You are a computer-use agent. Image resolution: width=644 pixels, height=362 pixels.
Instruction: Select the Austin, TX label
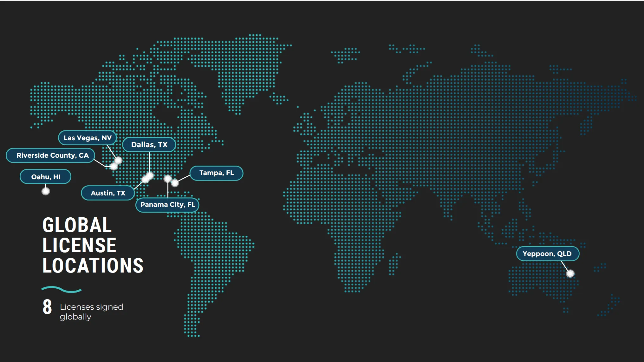coord(108,193)
